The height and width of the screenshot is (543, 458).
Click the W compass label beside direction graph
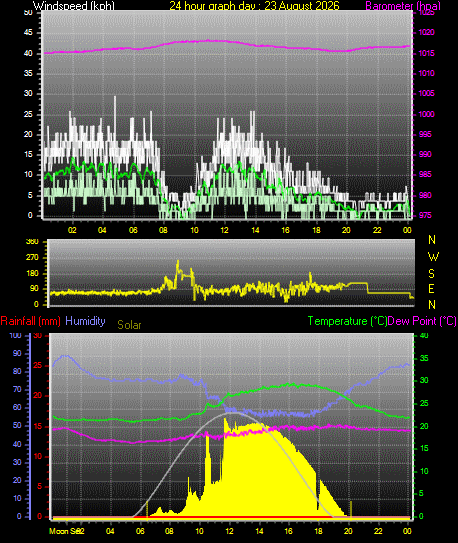pyautogui.click(x=433, y=257)
